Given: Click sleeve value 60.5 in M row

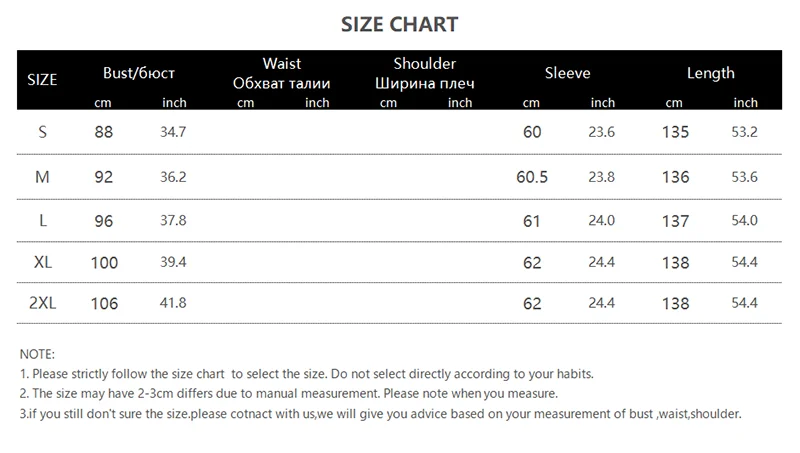Looking at the screenshot, I should click(531, 177).
